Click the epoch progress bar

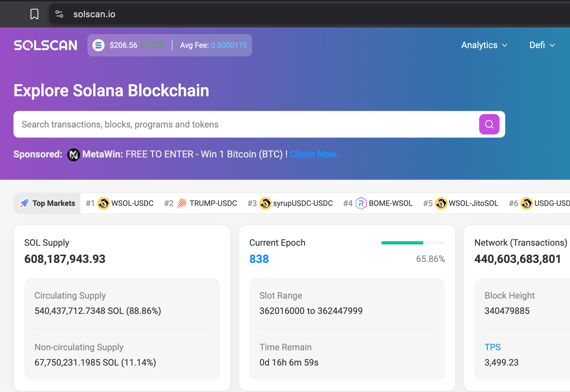[413, 243]
